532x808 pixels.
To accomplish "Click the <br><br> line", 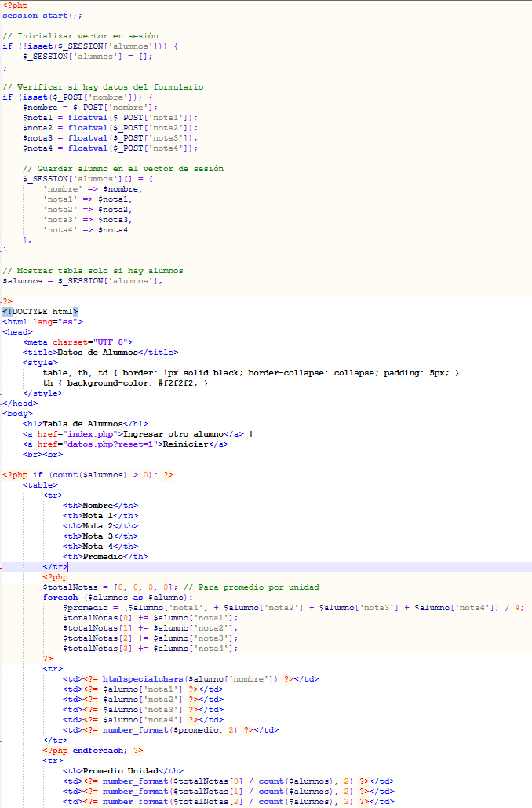I will point(42,455).
